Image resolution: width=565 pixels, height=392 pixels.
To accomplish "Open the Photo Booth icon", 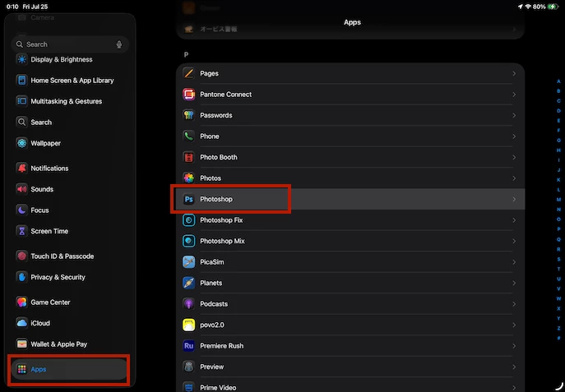I will [x=189, y=157].
